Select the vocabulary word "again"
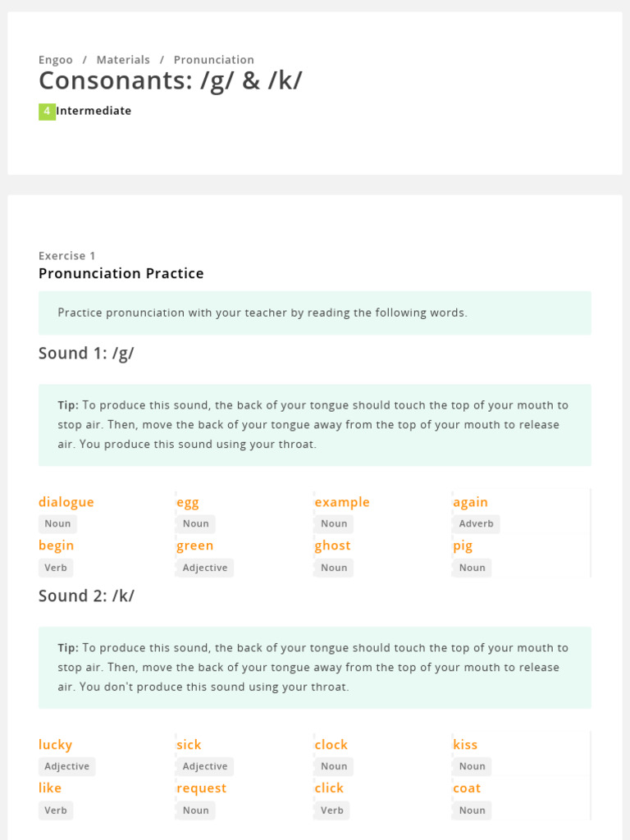 [x=470, y=502]
